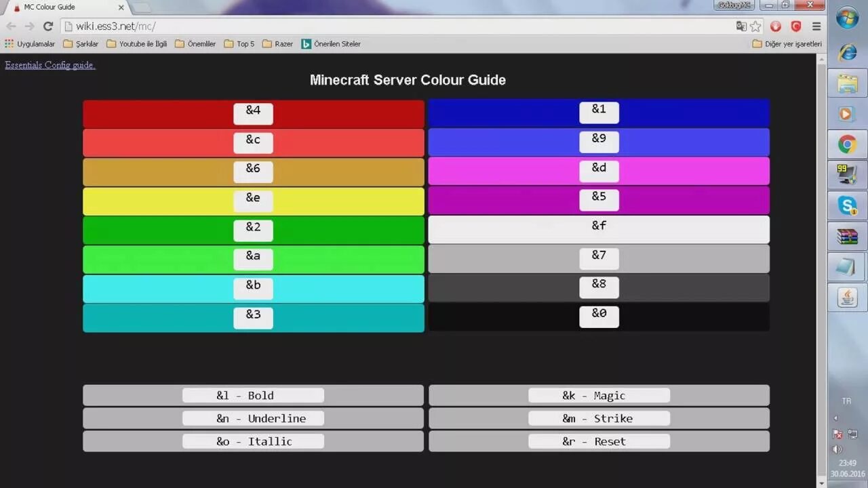Viewport: 868px width, 488px height.
Task: Click the red Opera-style extension icon
Action: point(776,26)
